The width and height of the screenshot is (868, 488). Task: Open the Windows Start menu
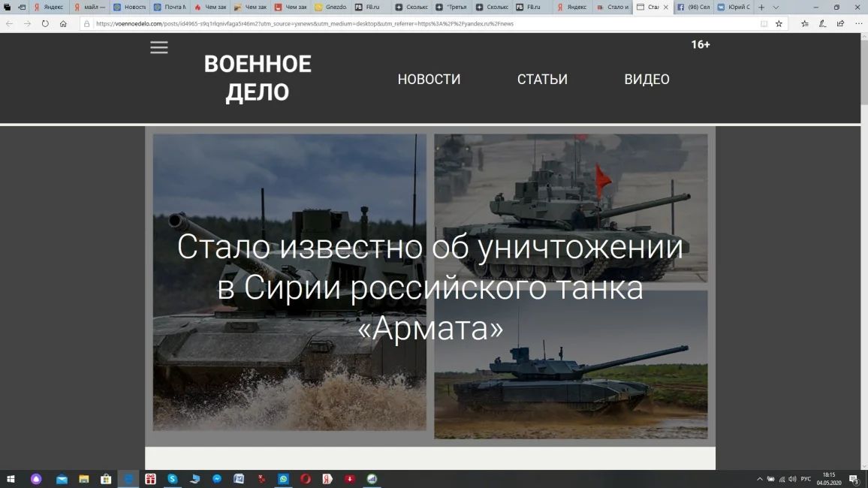(11, 479)
